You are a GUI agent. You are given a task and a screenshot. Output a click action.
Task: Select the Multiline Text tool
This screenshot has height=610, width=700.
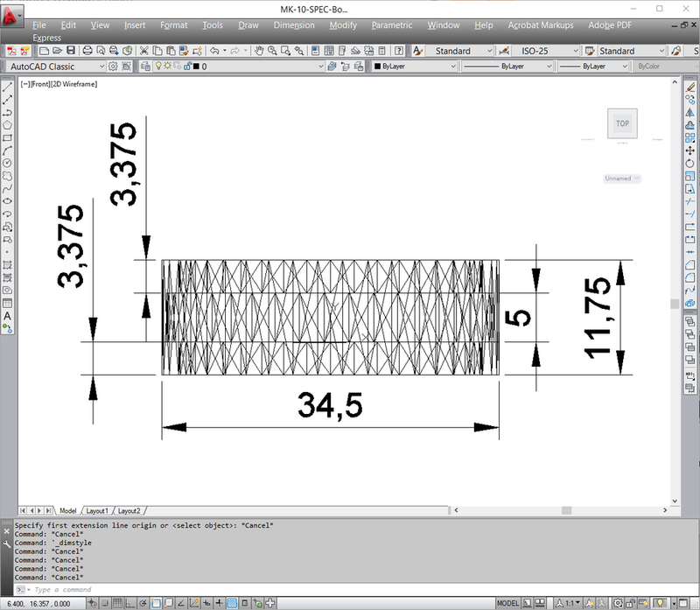pos(7,315)
